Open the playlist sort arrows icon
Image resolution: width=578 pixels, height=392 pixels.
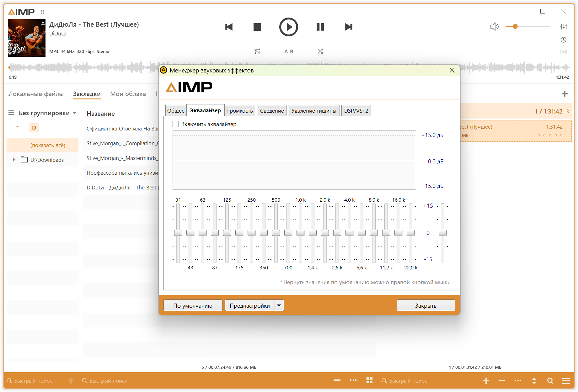(534, 381)
